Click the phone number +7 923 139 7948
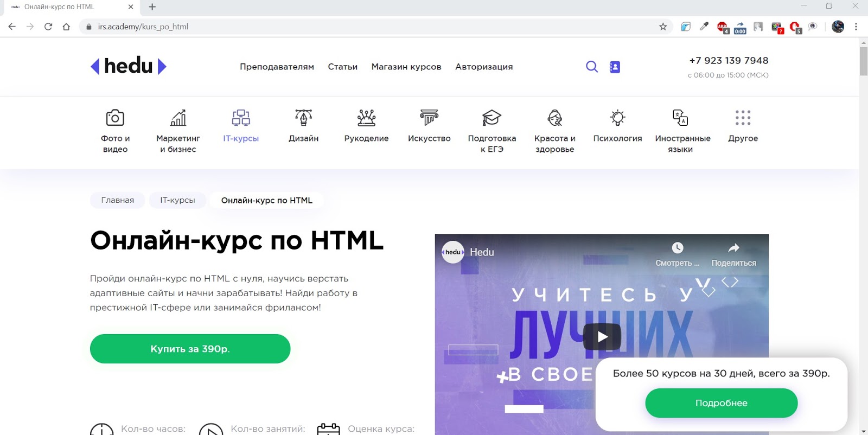This screenshot has width=868, height=435. pyautogui.click(x=729, y=61)
